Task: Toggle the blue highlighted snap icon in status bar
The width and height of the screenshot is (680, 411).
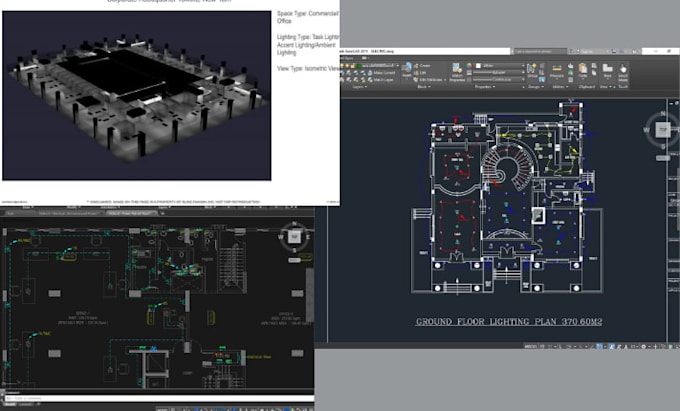Action: point(599,346)
